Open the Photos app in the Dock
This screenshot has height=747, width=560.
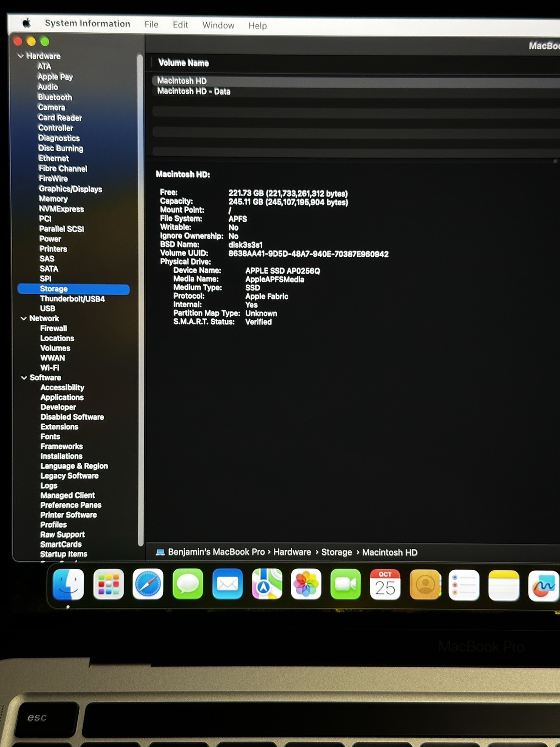click(306, 584)
